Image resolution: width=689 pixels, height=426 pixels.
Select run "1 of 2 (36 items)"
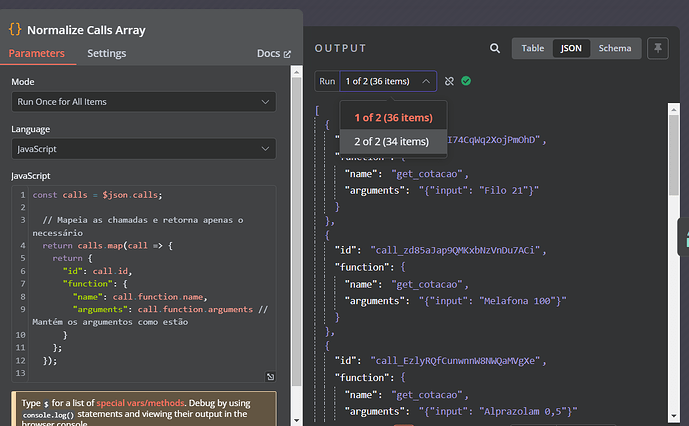coord(392,118)
